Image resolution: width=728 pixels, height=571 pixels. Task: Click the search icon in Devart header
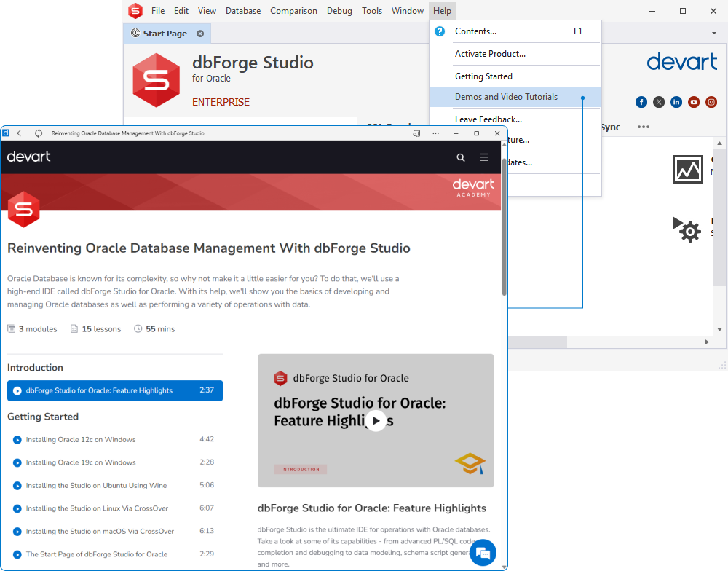coord(461,157)
